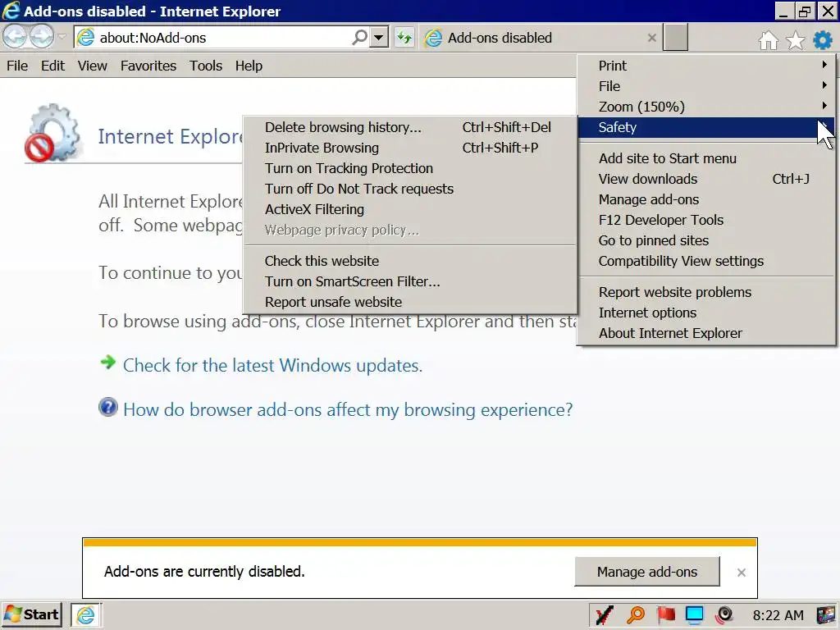This screenshot has width=840, height=630.
Task: Select the Safety menu entry
Action: (x=706, y=127)
